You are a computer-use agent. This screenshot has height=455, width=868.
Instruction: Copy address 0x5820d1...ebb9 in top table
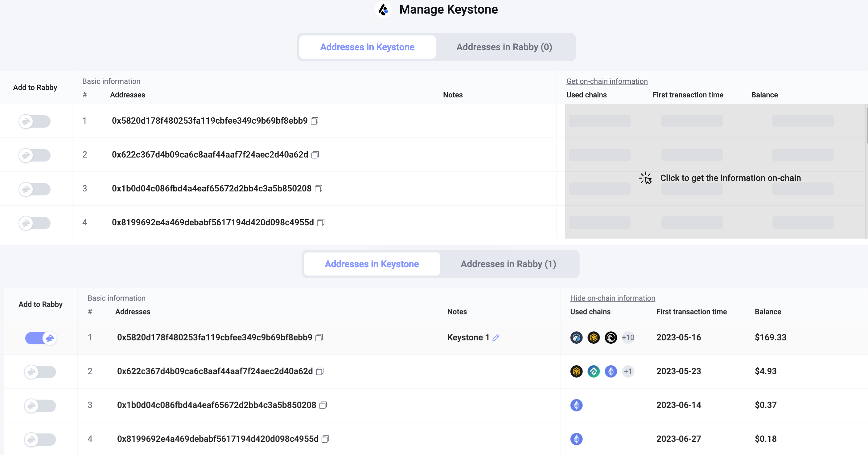[315, 121]
